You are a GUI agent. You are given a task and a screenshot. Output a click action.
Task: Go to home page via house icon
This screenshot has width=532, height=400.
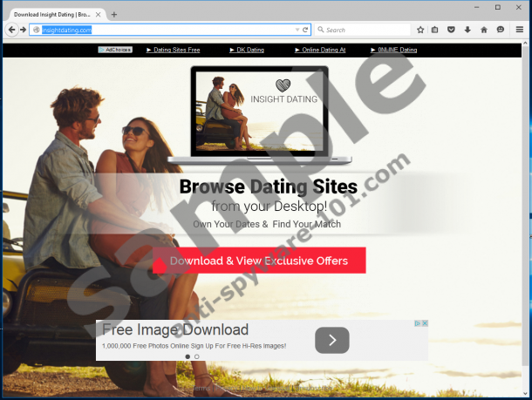point(483,30)
